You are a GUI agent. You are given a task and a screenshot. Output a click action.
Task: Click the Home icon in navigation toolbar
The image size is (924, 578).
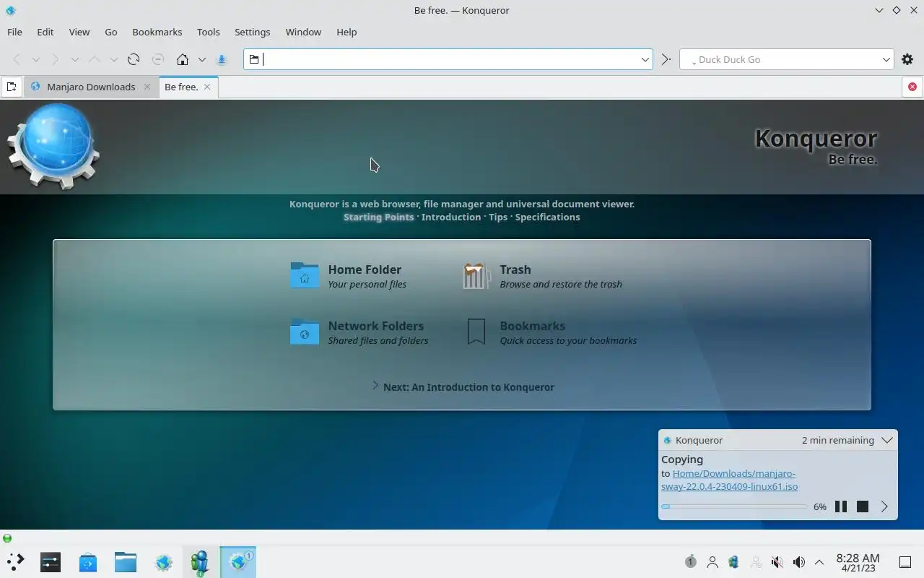click(183, 59)
